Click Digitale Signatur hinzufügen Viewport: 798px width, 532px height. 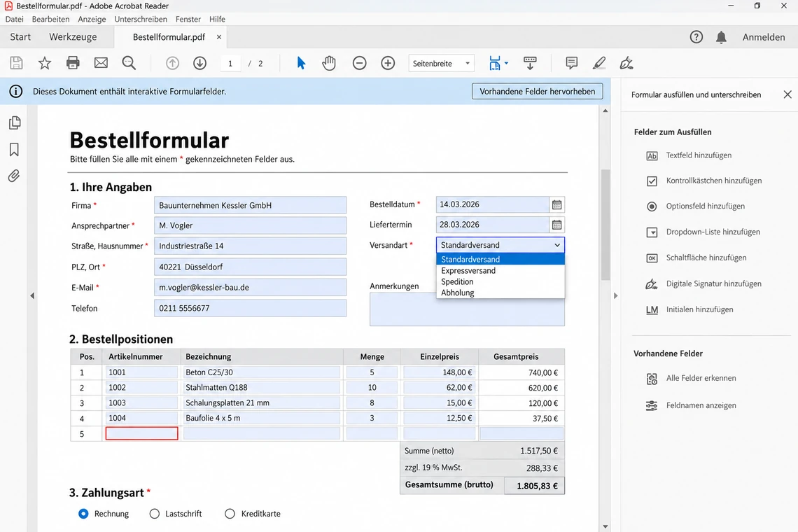[703, 283]
